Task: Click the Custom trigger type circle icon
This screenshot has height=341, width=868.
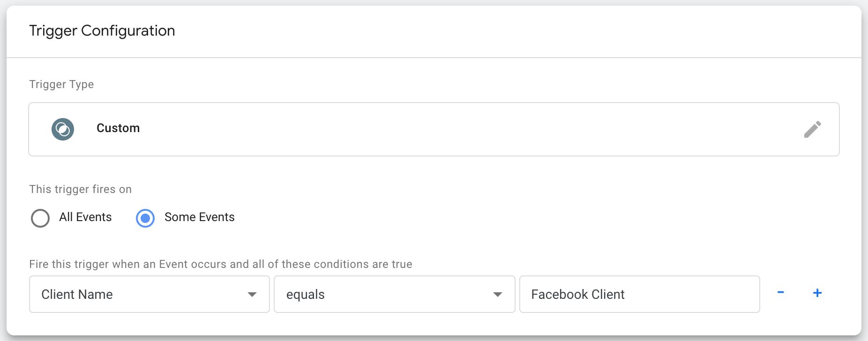Action: pyautogui.click(x=63, y=129)
